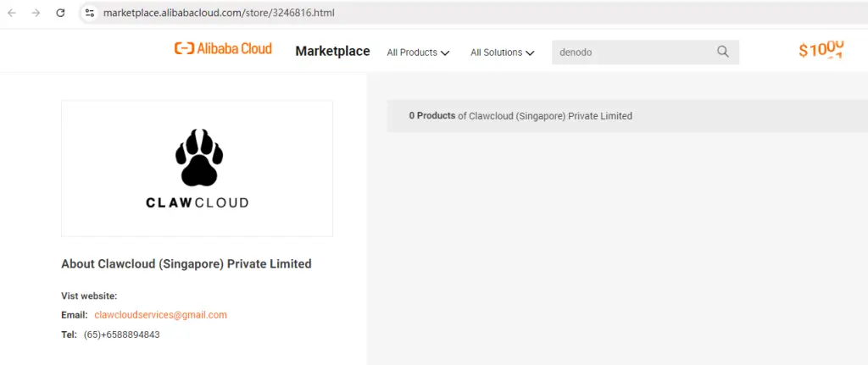Click the orange $100 promo badge
The height and width of the screenshot is (365, 868).
[821, 50]
